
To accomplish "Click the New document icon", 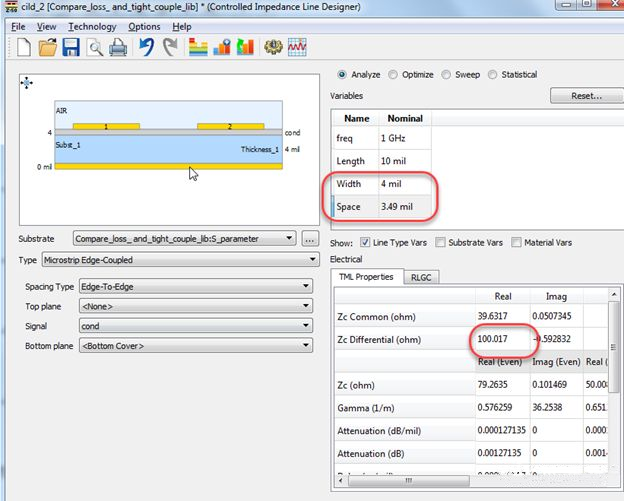I will pyautogui.click(x=22, y=47).
